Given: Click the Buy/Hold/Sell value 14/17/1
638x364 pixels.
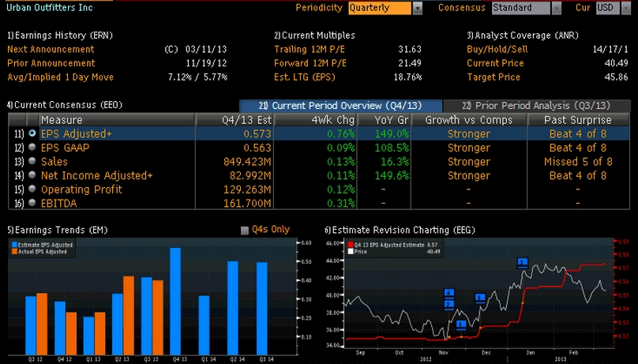Looking at the screenshot, I should coord(610,49).
